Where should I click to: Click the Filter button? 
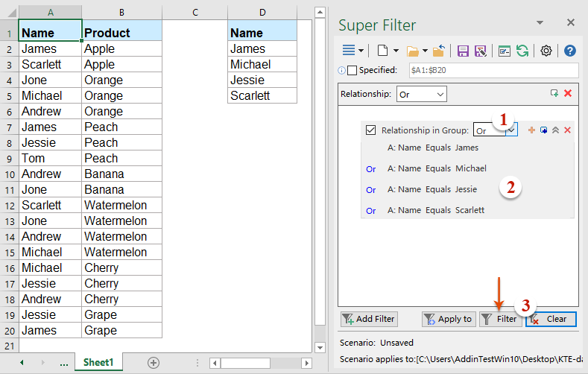(500, 319)
